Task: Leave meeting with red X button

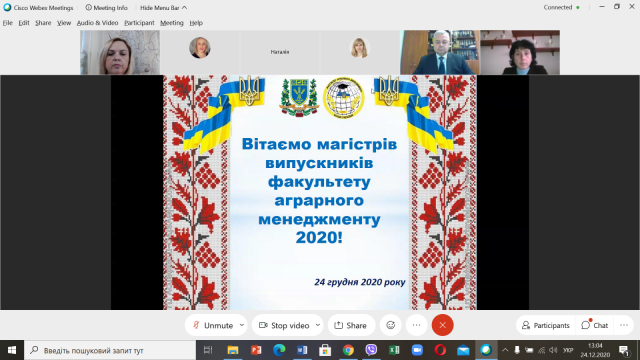Action: coord(442,325)
